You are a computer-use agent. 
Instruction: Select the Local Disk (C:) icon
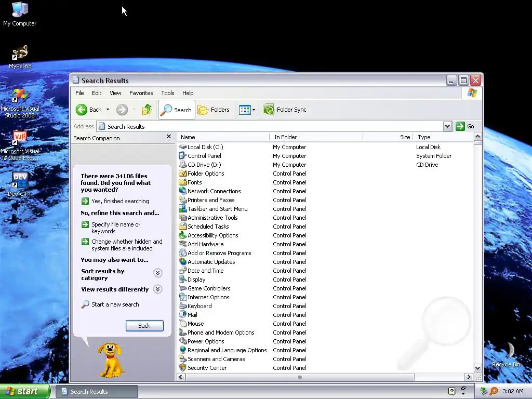183,147
